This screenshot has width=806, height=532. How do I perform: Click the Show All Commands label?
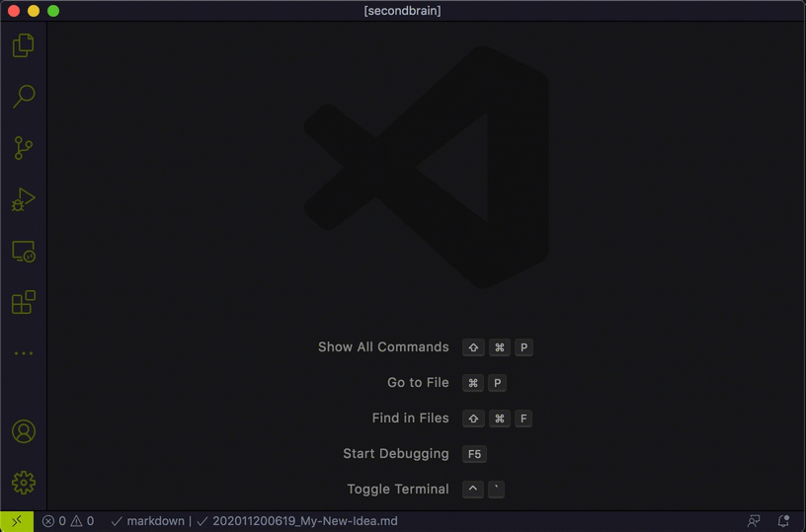tap(383, 347)
